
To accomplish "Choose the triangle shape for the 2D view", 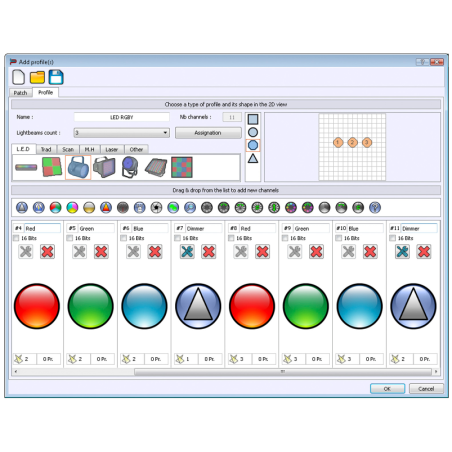I will [253, 158].
